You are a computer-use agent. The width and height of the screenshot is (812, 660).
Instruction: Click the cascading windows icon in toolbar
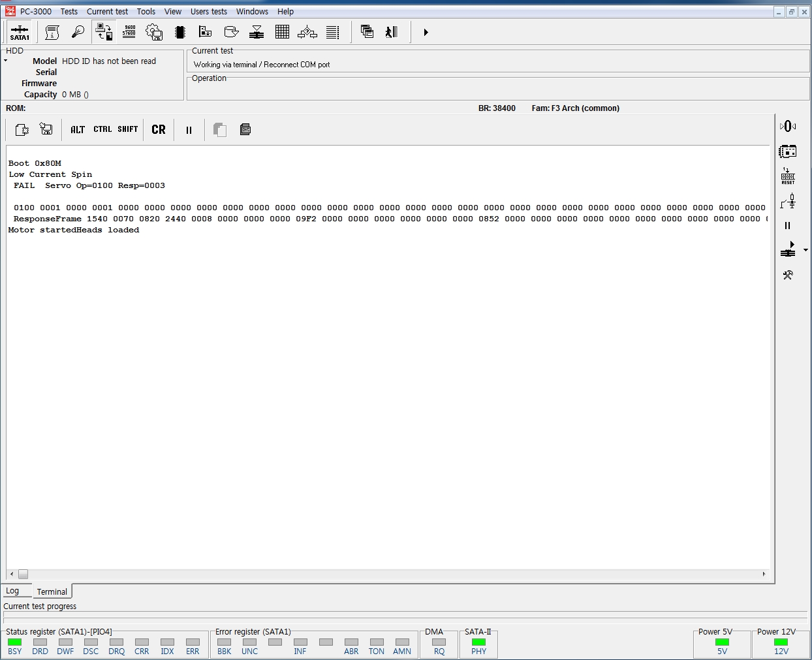(x=367, y=31)
